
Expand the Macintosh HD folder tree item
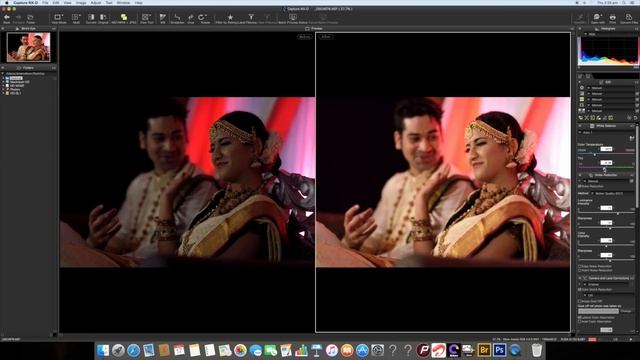[3, 82]
